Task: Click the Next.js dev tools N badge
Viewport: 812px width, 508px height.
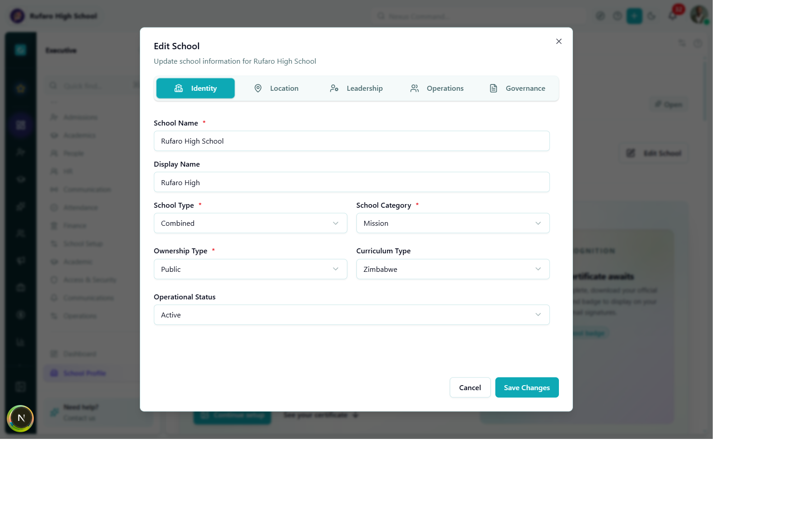Action: tap(20, 418)
